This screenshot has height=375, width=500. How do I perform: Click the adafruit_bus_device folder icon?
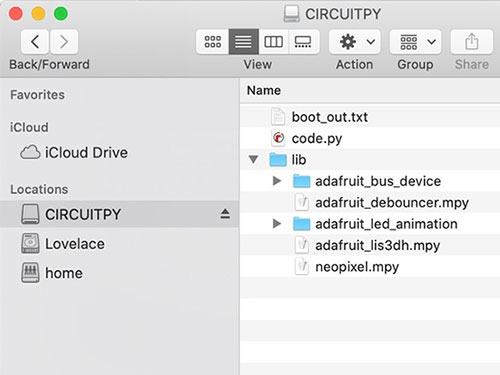point(302,181)
